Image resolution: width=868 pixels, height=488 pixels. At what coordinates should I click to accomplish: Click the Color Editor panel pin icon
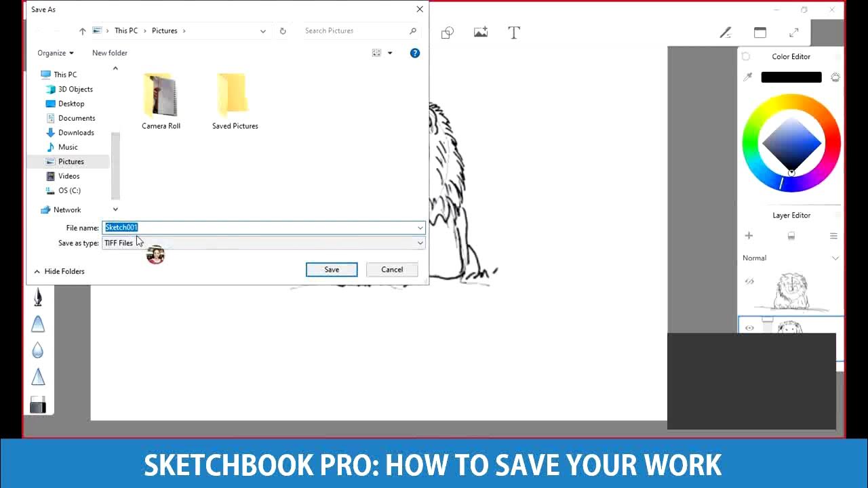[746, 57]
